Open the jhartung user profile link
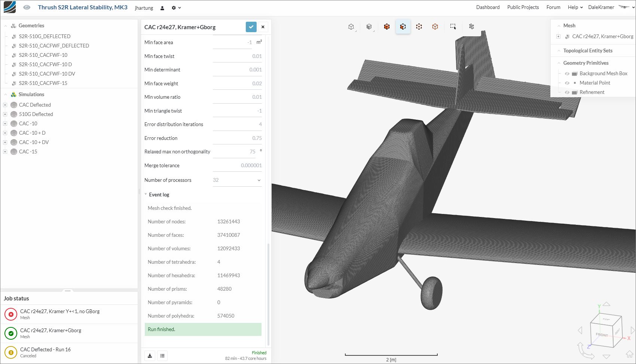 pyautogui.click(x=144, y=8)
